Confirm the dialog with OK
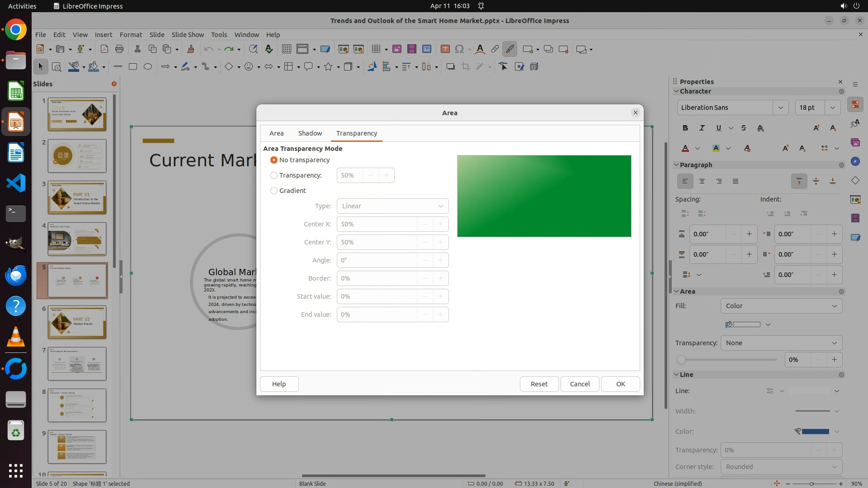Viewport: 868px width, 488px height. (620, 384)
